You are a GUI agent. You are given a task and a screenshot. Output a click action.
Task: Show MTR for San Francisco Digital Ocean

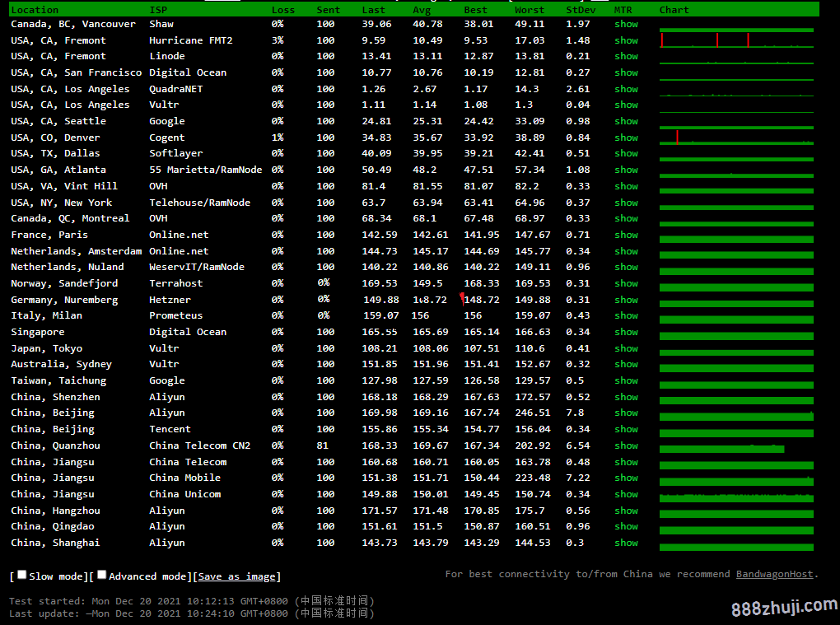click(626, 72)
